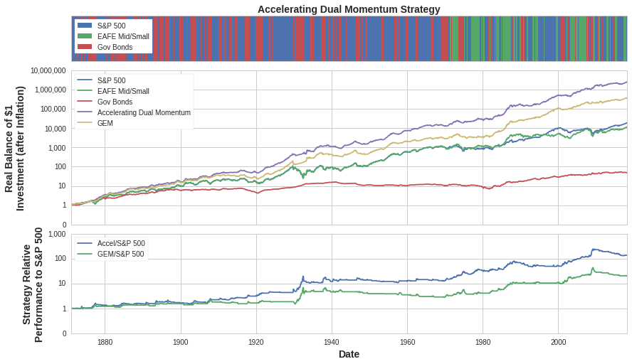Select the Accelerating Dual Momentum legend entry

click(x=144, y=112)
